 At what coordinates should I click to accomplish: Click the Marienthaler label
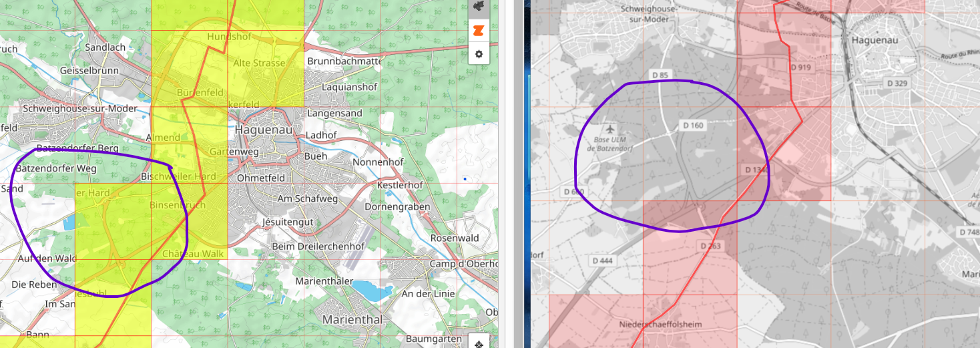click(x=324, y=281)
